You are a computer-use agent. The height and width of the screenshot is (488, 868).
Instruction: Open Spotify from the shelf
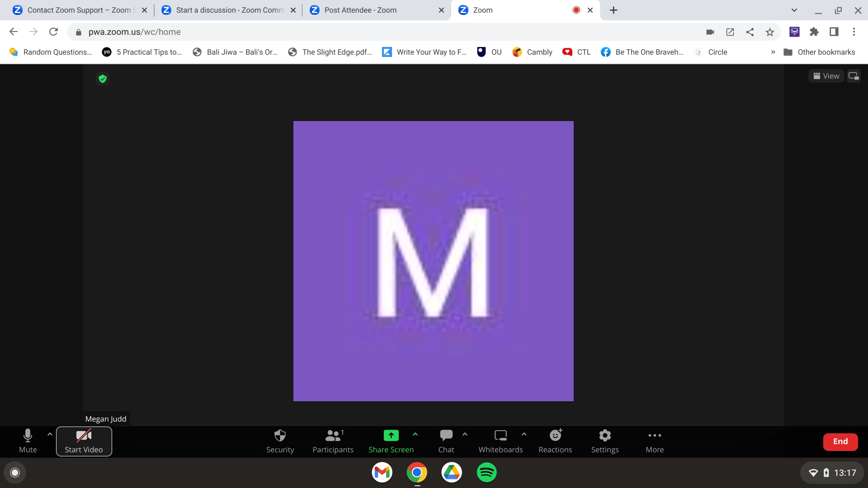(x=486, y=473)
